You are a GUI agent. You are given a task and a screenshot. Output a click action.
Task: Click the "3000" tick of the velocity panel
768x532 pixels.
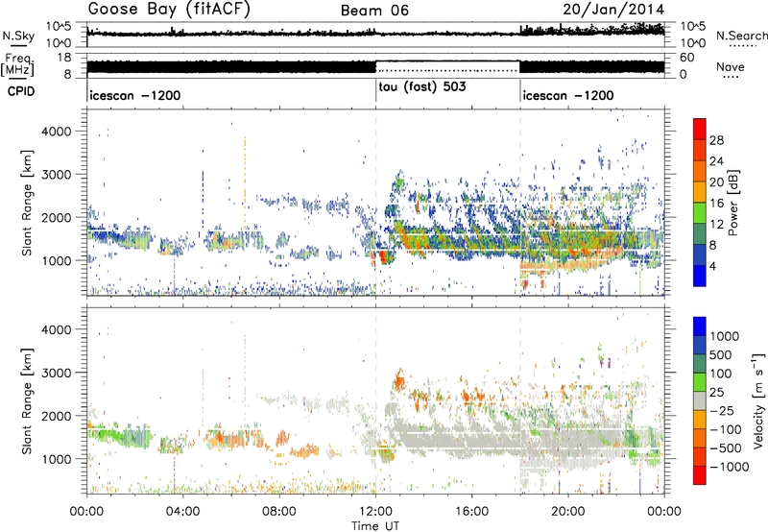click(57, 373)
